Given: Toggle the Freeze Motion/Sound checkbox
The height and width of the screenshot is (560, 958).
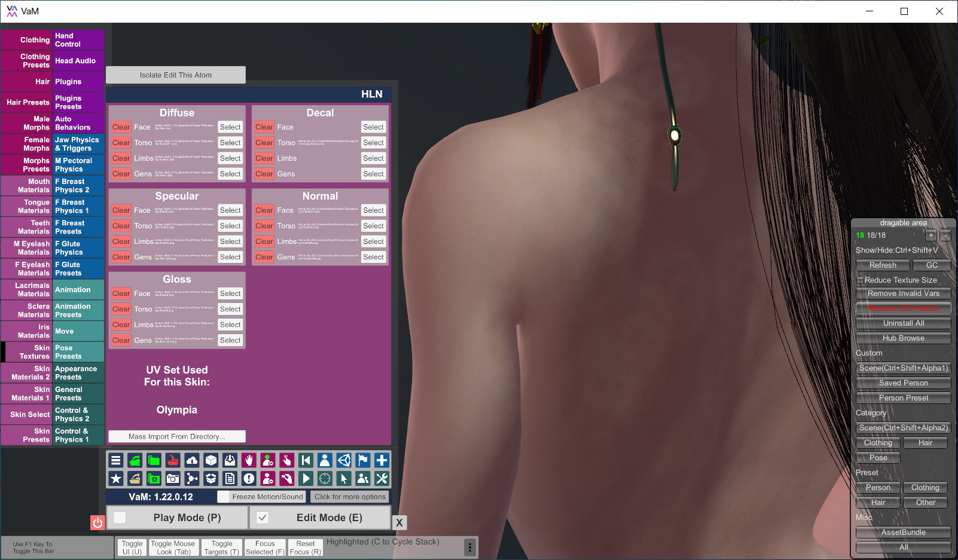Looking at the screenshot, I should (x=223, y=497).
